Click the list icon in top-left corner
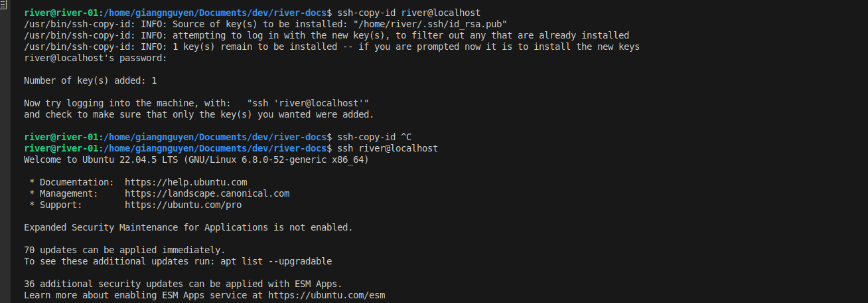 3,5
